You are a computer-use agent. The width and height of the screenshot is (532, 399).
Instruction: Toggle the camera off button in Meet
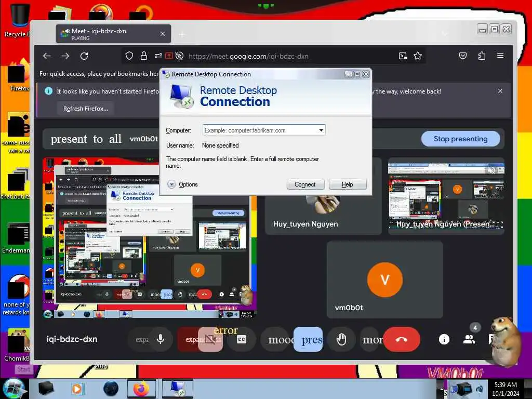pyautogui.click(x=210, y=339)
